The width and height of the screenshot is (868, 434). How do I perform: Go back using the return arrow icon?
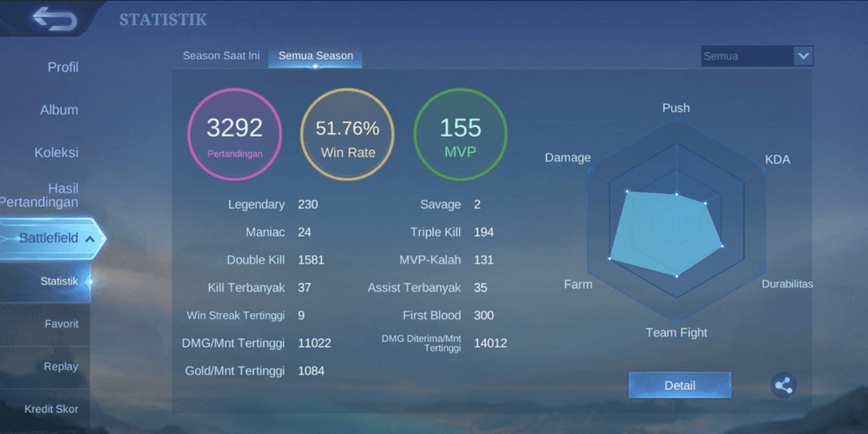tap(55, 18)
